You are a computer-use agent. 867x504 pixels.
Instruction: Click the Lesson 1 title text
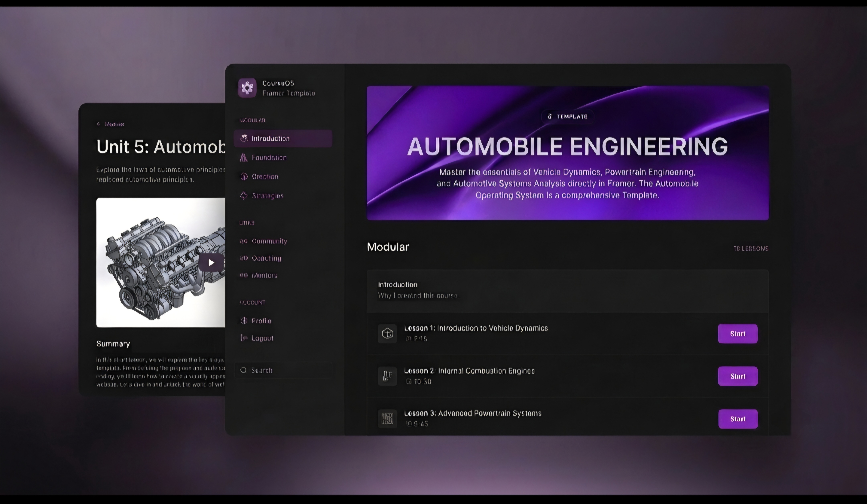tap(476, 328)
